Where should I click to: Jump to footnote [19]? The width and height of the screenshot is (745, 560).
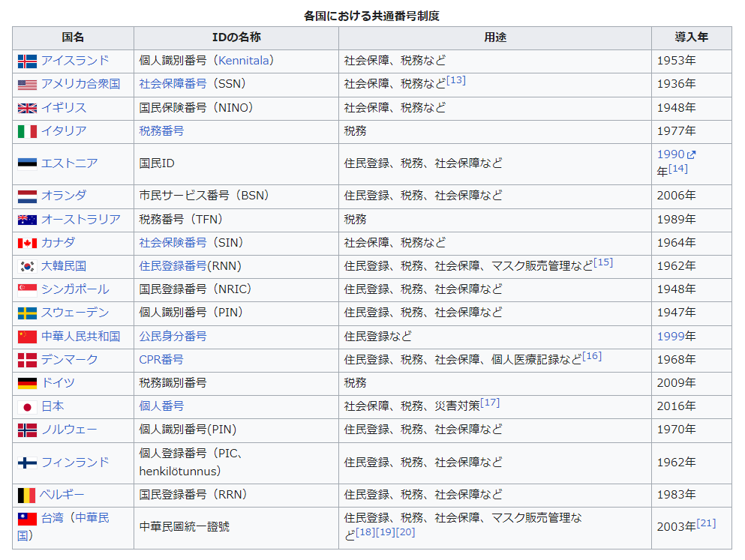point(386,532)
